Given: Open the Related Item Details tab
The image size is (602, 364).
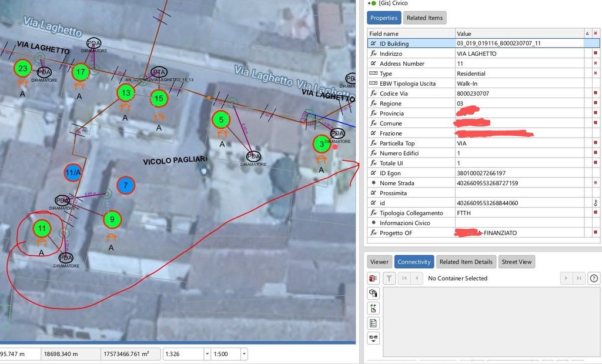Looking at the screenshot, I should [466, 262].
